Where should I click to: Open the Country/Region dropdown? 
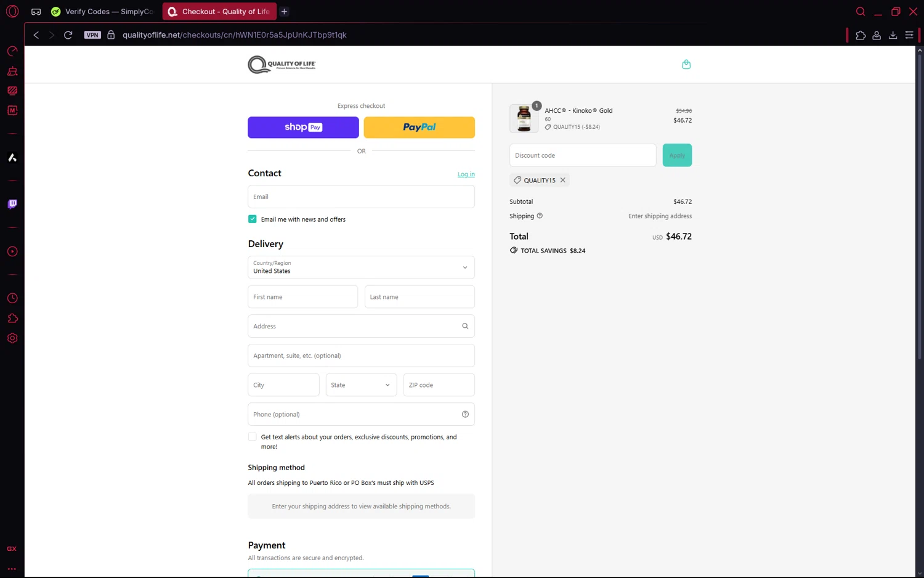361,267
